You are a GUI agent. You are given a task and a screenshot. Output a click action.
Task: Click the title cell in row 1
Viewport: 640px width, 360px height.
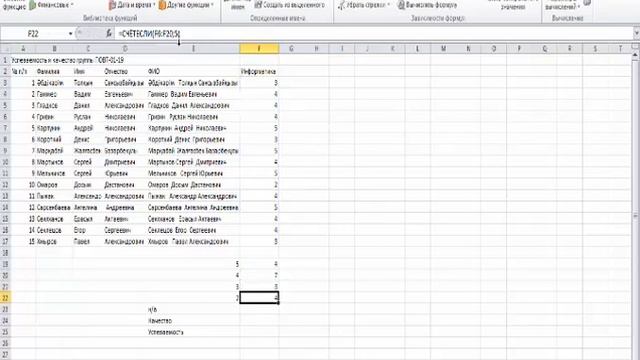coord(68,60)
